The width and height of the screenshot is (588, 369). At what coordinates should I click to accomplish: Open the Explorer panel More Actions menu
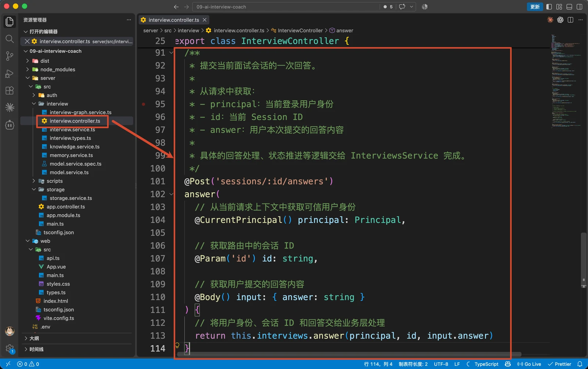coord(129,20)
